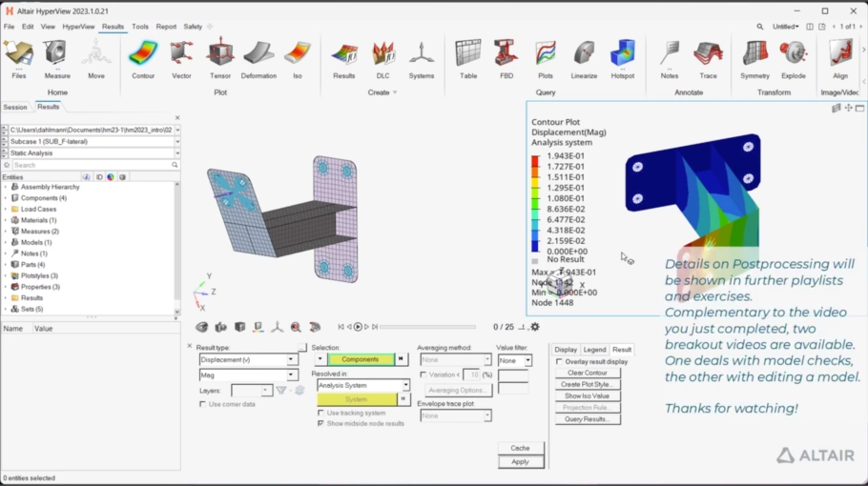Open the File menu

click(x=9, y=27)
